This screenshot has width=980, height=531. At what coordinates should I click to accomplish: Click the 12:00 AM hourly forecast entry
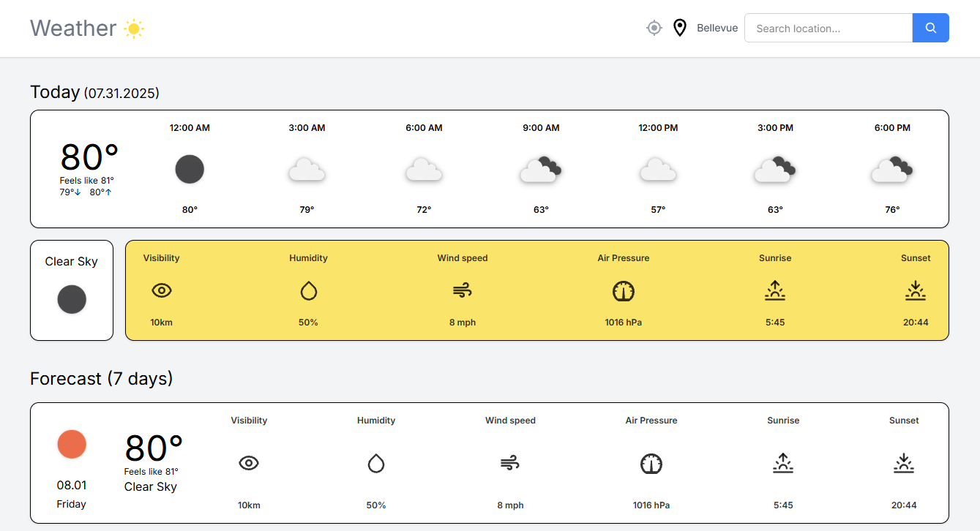(190, 169)
